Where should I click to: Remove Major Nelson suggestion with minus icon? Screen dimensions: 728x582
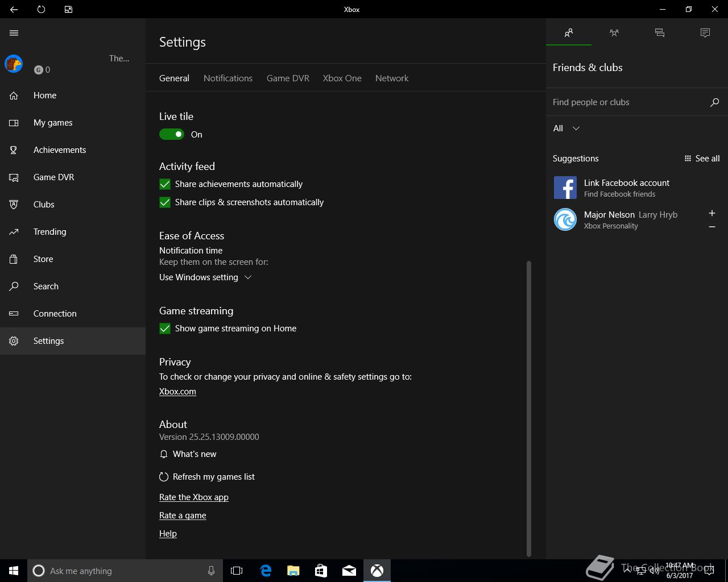coord(712,227)
